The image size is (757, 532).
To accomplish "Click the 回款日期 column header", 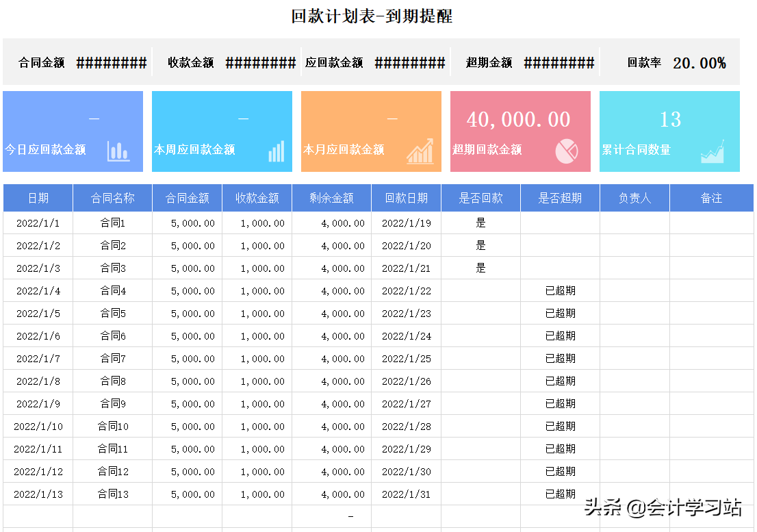I will (x=407, y=198).
